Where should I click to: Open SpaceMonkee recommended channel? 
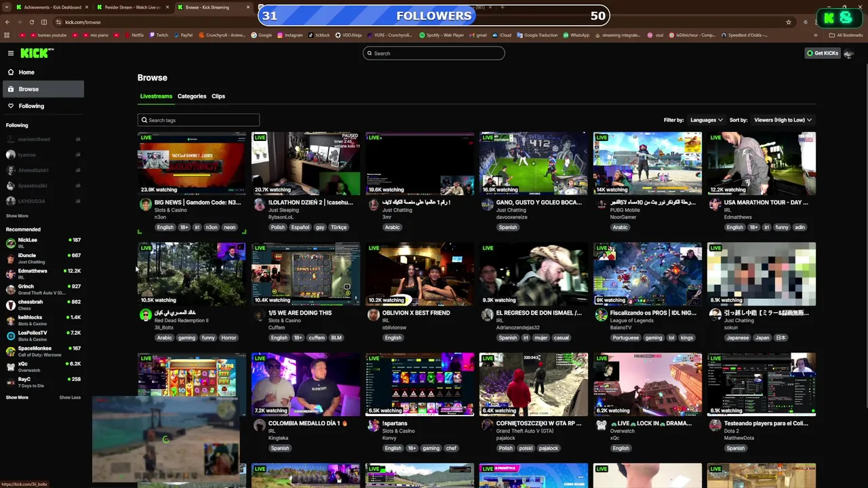[42, 351]
